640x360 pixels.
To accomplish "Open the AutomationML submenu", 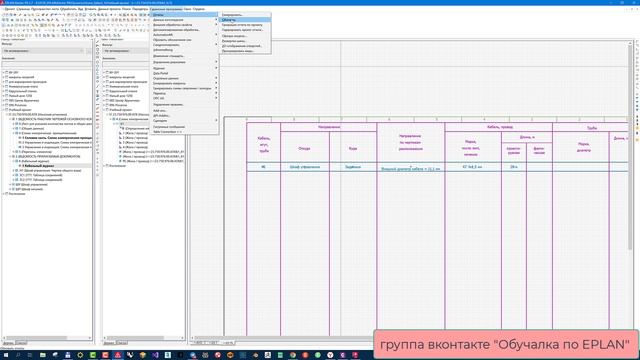I will coord(184,35).
